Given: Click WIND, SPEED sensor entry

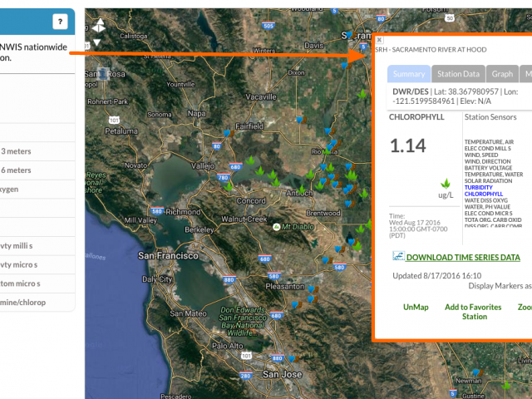Looking at the screenshot, I should [x=481, y=155].
